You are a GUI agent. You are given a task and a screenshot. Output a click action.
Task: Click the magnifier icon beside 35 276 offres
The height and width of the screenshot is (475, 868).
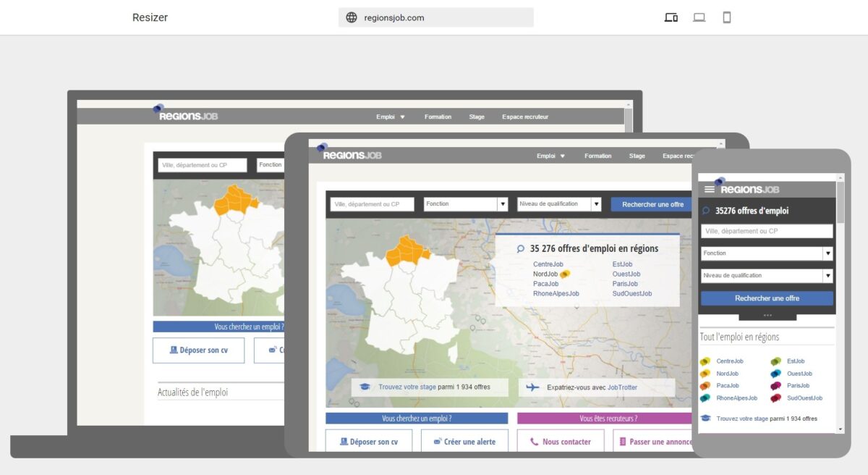(520, 248)
